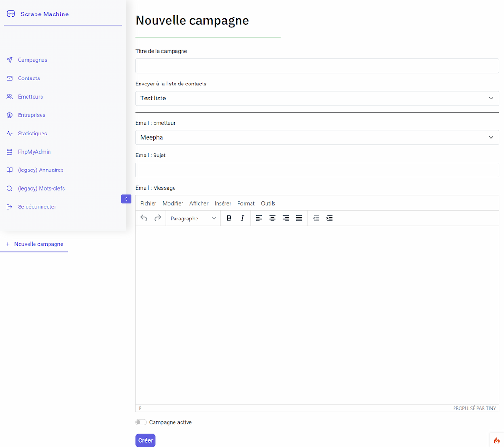This screenshot has width=504, height=447.
Task: Open the Format menu
Action: 246,203
